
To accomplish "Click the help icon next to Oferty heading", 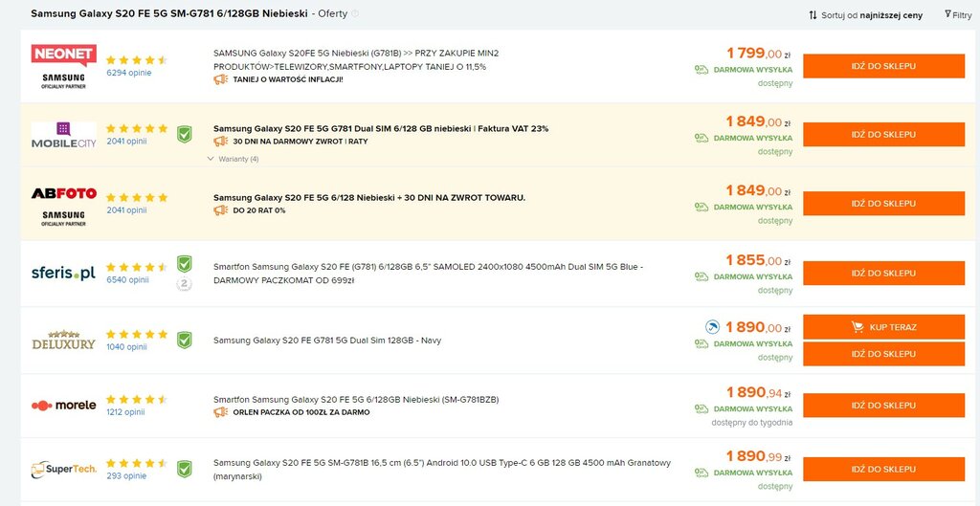I will click(x=355, y=13).
